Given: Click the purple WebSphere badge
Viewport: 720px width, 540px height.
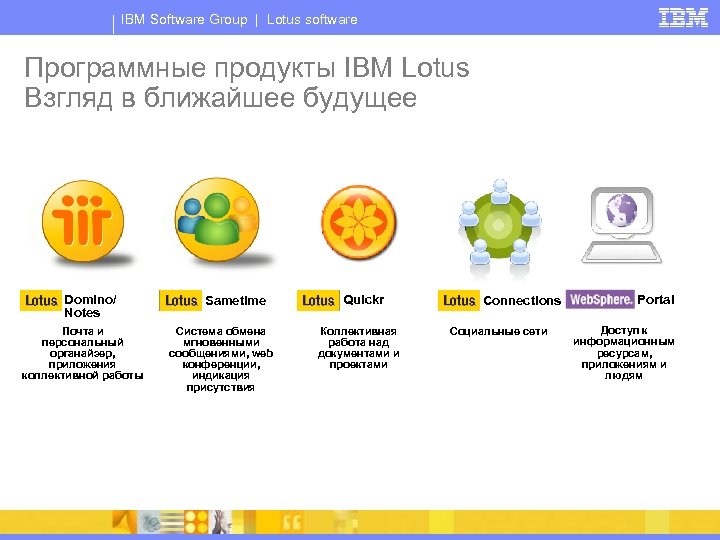Looking at the screenshot, I should [600, 299].
